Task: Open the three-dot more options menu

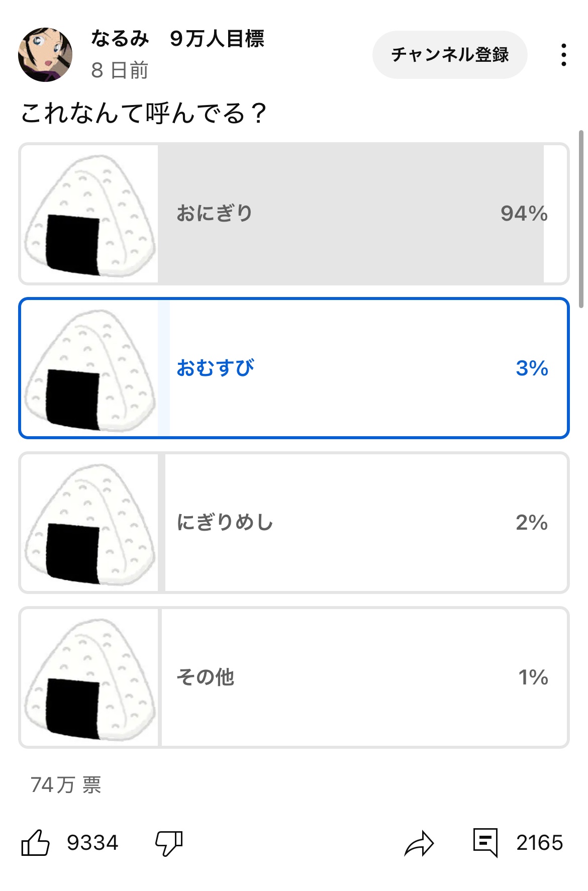Action: pos(564,55)
